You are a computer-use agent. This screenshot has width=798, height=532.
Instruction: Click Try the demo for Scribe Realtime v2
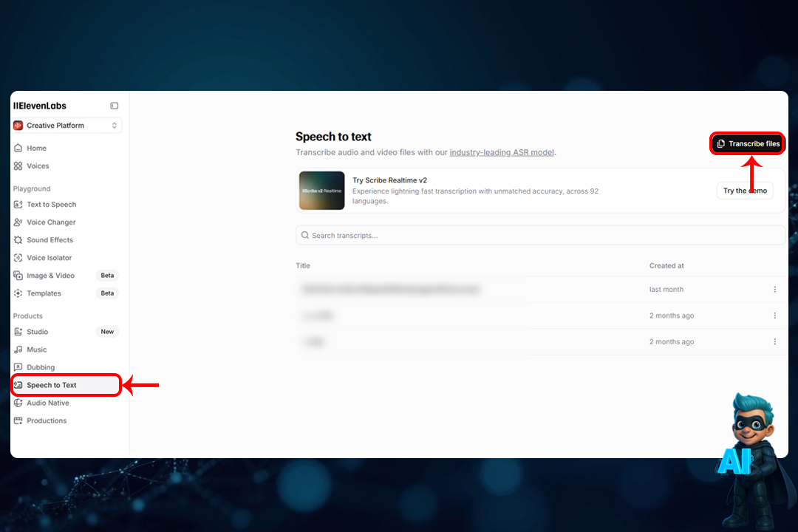[745, 190]
